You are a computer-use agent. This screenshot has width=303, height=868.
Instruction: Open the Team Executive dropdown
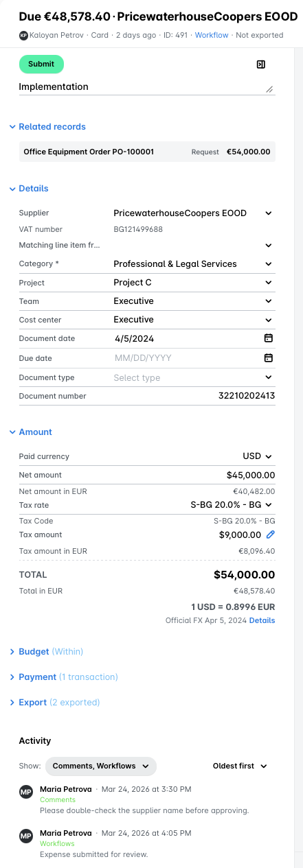click(x=193, y=301)
